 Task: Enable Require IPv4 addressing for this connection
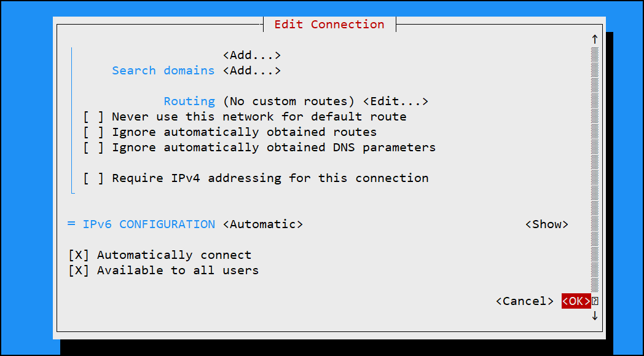256,178
